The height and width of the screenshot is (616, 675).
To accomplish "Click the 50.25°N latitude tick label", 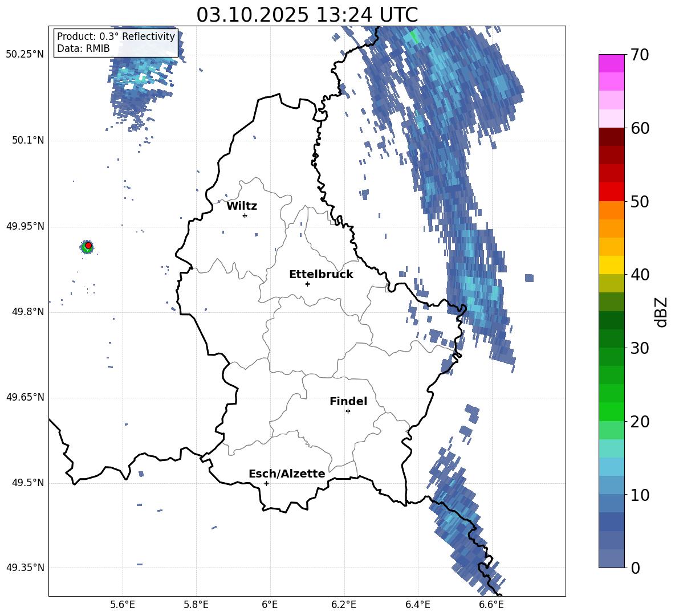I will pyautogui.click(x=25, y=55).
